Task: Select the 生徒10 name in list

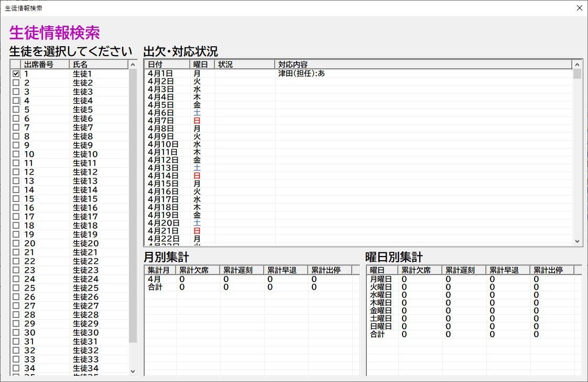Action: (85, 154)
